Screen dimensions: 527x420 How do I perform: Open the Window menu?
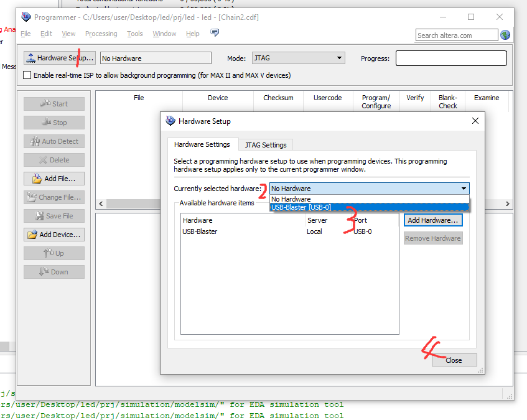pyautogui.click(x=164, y=34)
